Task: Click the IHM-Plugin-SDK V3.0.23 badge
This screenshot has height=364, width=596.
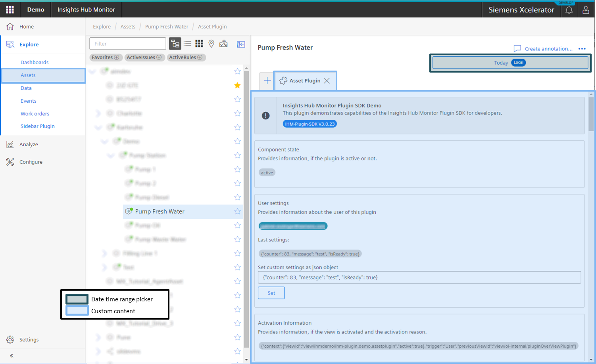Action: (310, 124)
